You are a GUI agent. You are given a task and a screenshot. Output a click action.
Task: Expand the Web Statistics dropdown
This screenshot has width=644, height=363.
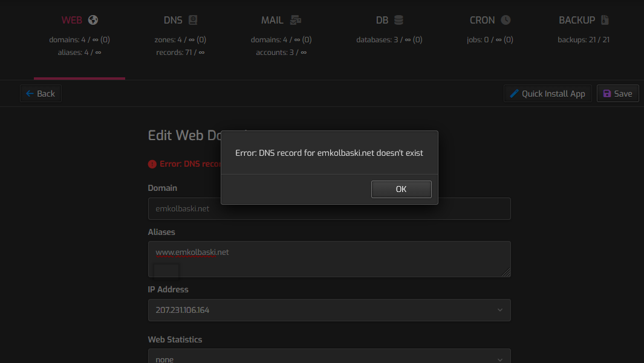tap(329, 358)
